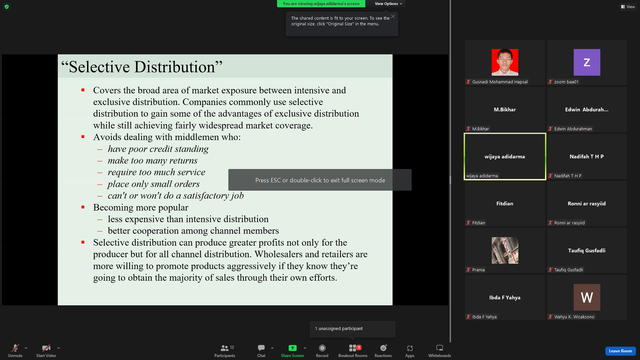Open the View Options dropdown
The image size is (640, 360).
click(x=388, y=4)
